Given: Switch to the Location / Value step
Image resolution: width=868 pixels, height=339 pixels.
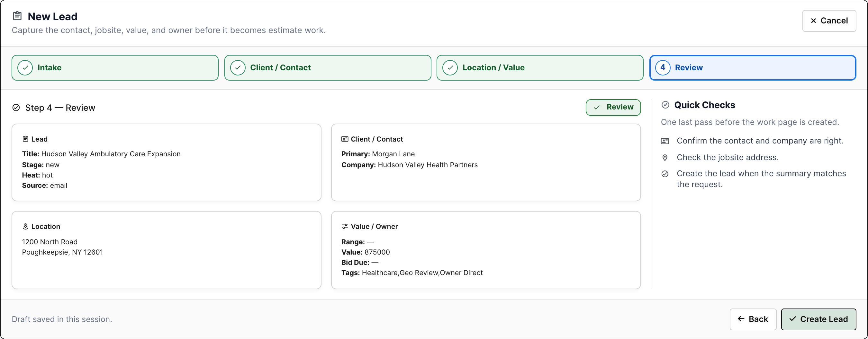Looking at the screenshot, I should pos(540,68).
